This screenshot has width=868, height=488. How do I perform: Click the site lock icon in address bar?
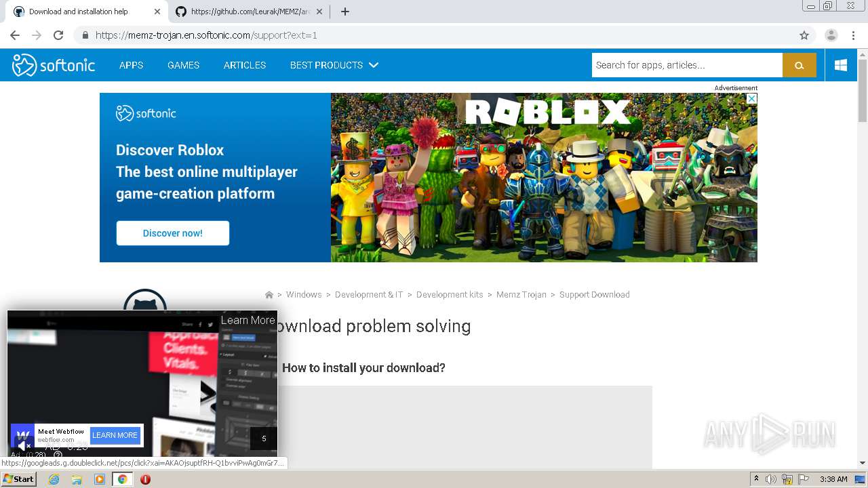coord(85,35)
